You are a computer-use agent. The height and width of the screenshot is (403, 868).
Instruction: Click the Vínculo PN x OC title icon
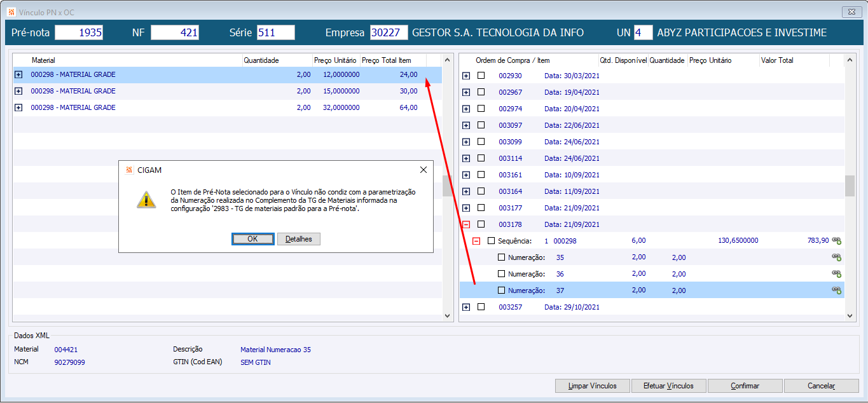10,12
